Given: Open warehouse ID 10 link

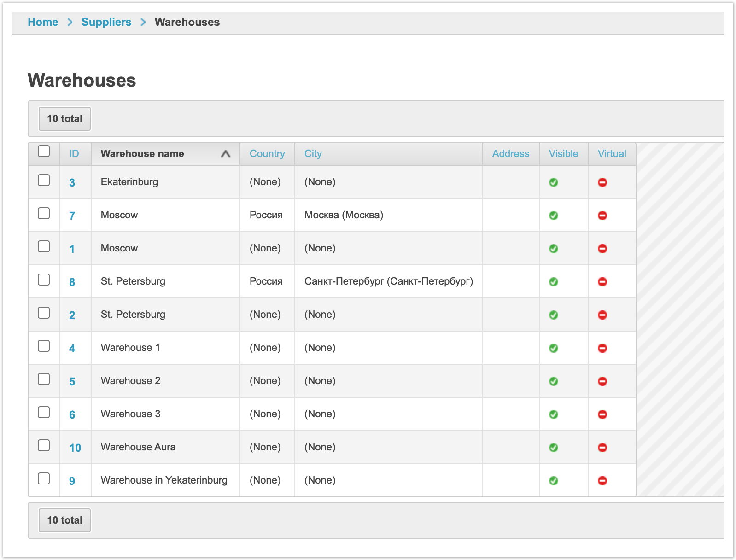Looking at the screenshot, I should tap(75, 448).
